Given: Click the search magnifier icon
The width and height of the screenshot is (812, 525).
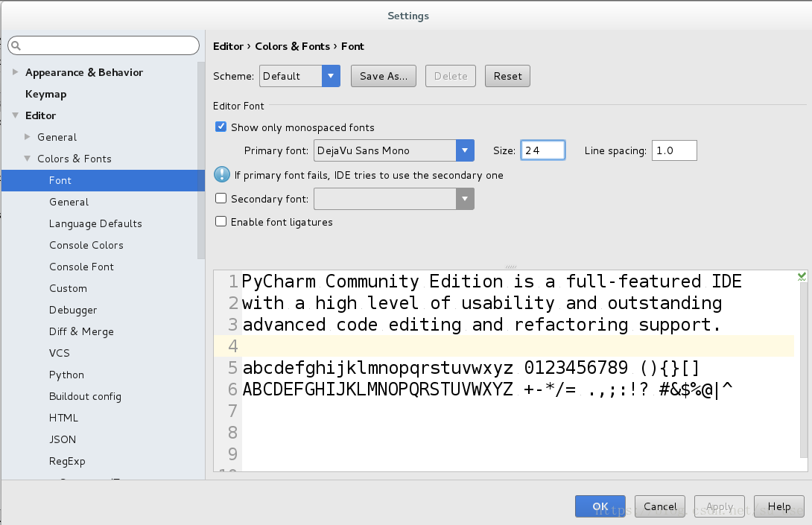Looking at the screenshot, I should click(16, 45).
